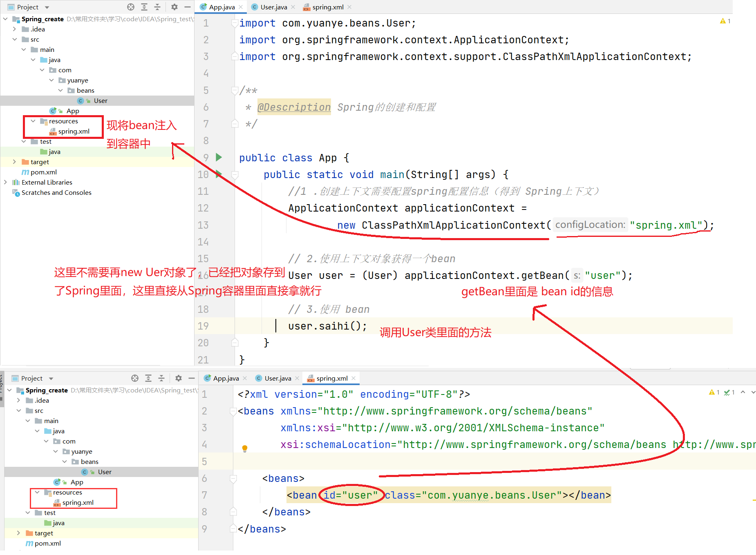
Task: Toggle fold of inner beans tag line 6
Action: (233, 478)
